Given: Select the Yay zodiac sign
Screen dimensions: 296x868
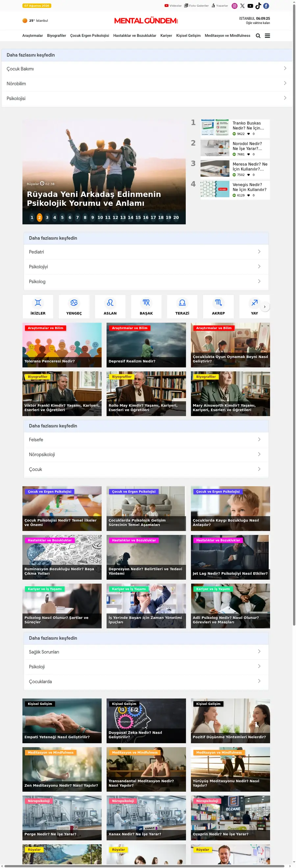Looking at the screenshot, I should point(254,307).
